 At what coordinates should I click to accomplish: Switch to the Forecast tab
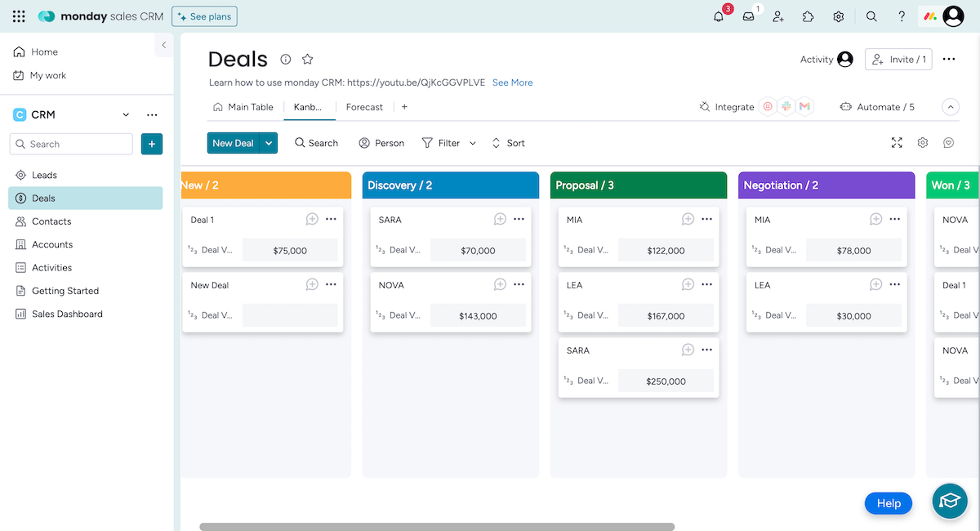pos(364,107)
